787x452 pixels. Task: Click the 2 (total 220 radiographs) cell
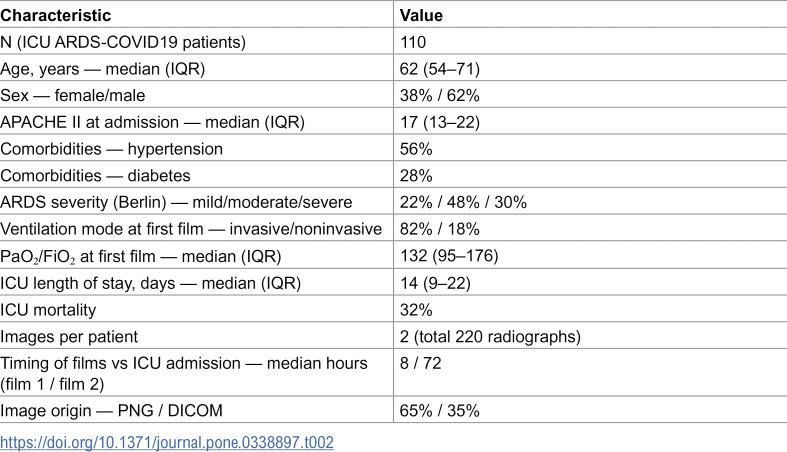click(x=490, y=336)
